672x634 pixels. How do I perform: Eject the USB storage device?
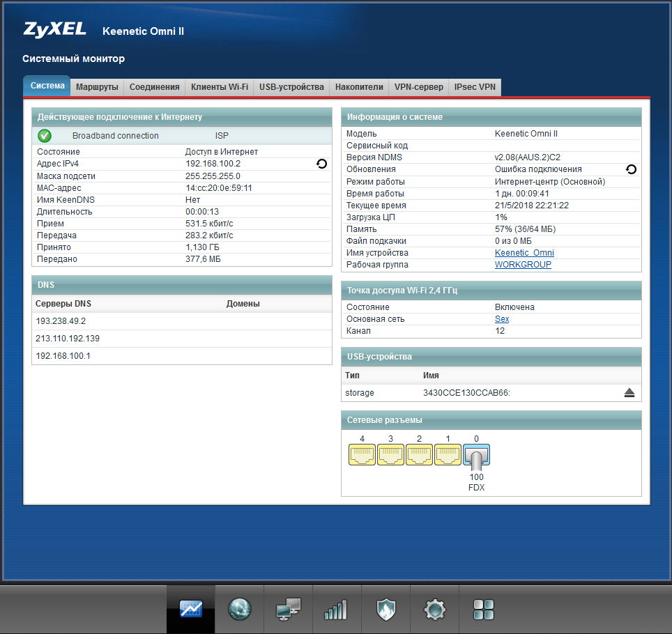pyautogui.click(x=629, y=393)
